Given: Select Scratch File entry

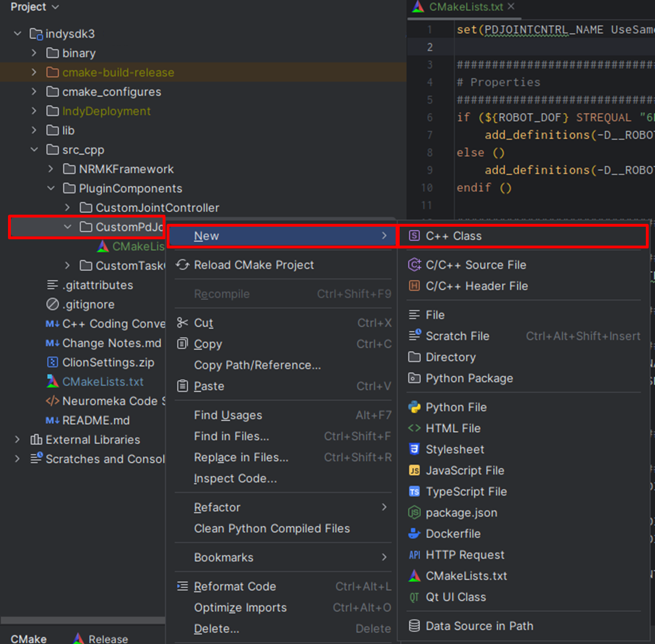Looking at the screenshot, I should (x=523, y=336).
